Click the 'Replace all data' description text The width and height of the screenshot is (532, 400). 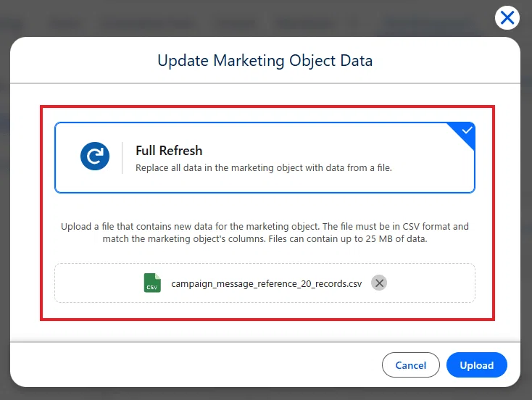tap(264, 168)
